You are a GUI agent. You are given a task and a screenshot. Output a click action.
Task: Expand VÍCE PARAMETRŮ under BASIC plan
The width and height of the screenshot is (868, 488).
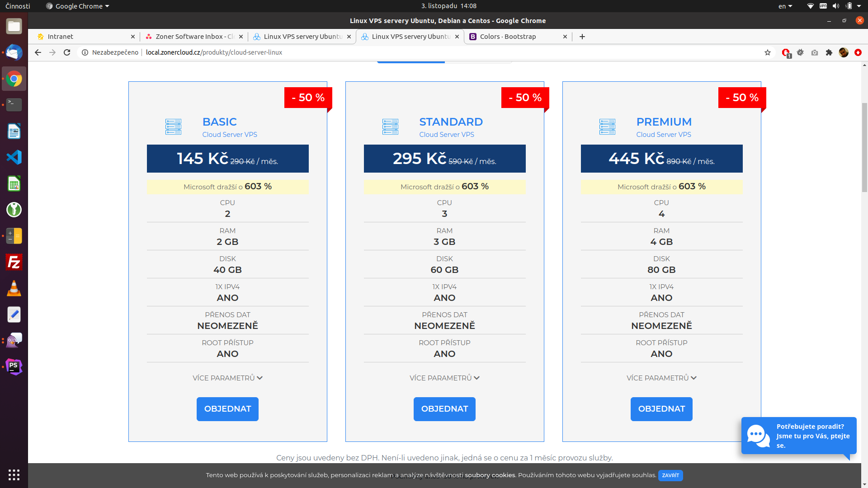click(x=227, y=378)
